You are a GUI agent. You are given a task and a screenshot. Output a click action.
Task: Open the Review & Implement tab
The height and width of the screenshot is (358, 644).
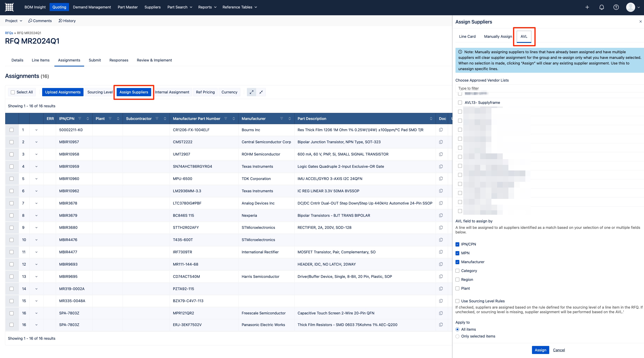coord(154,60)
